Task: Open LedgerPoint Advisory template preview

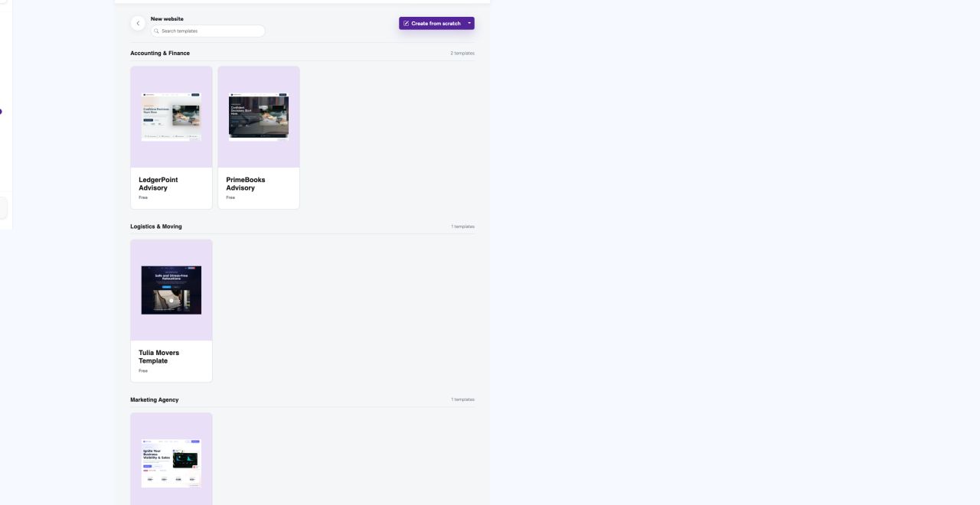Action: 171,117
